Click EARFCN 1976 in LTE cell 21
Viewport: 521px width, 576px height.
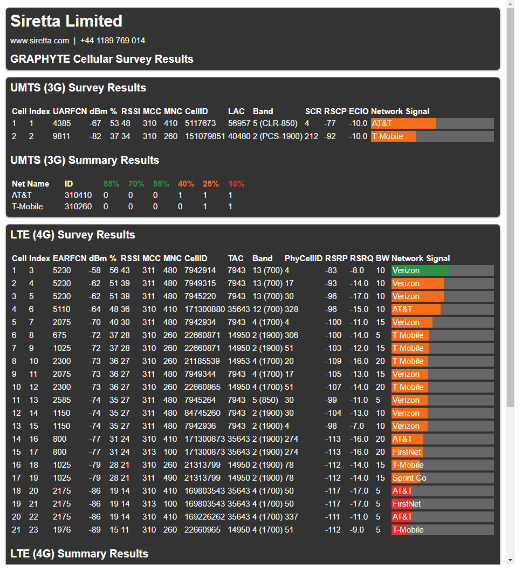coord(62,530)
